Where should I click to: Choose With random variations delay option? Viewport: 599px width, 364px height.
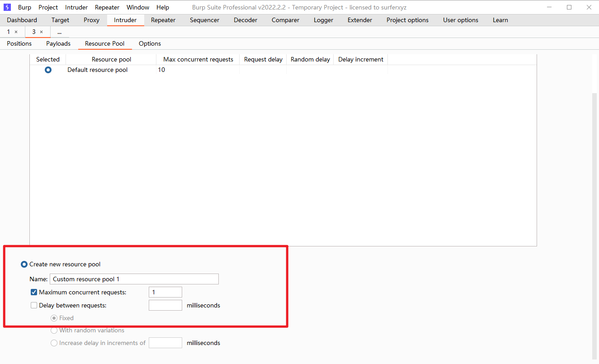[54, 331]
